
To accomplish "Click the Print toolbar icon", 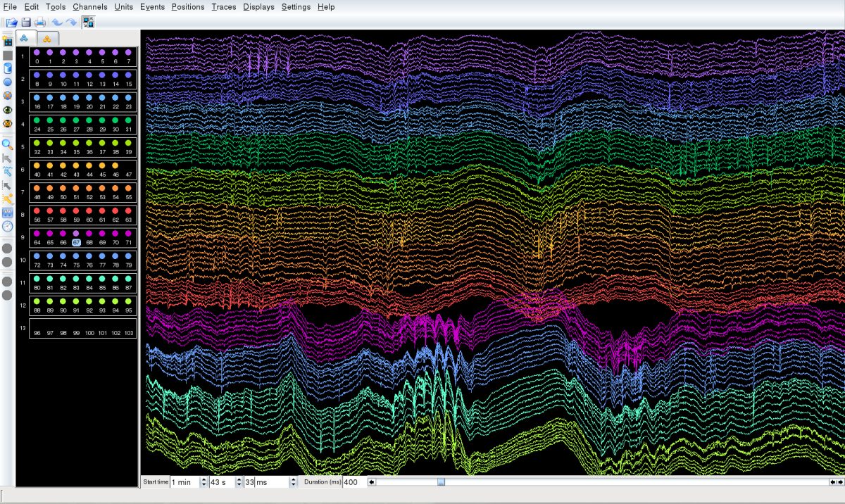I will click(40, 23).
